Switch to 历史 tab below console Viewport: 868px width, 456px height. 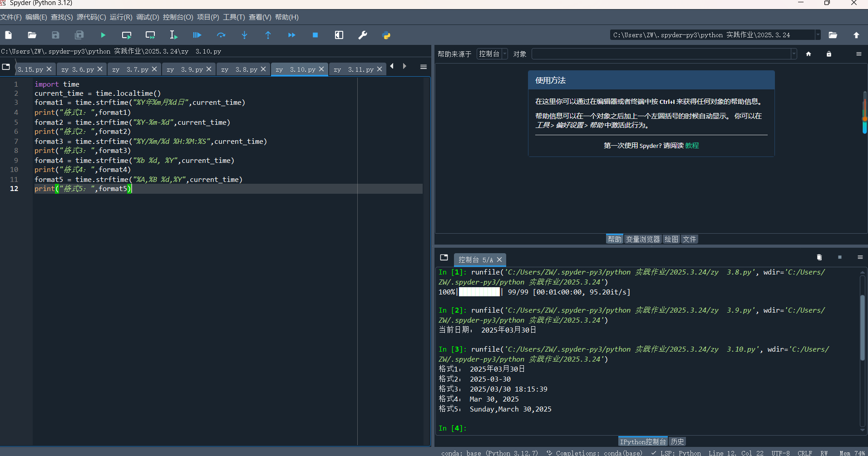click(x=677, y=441)
